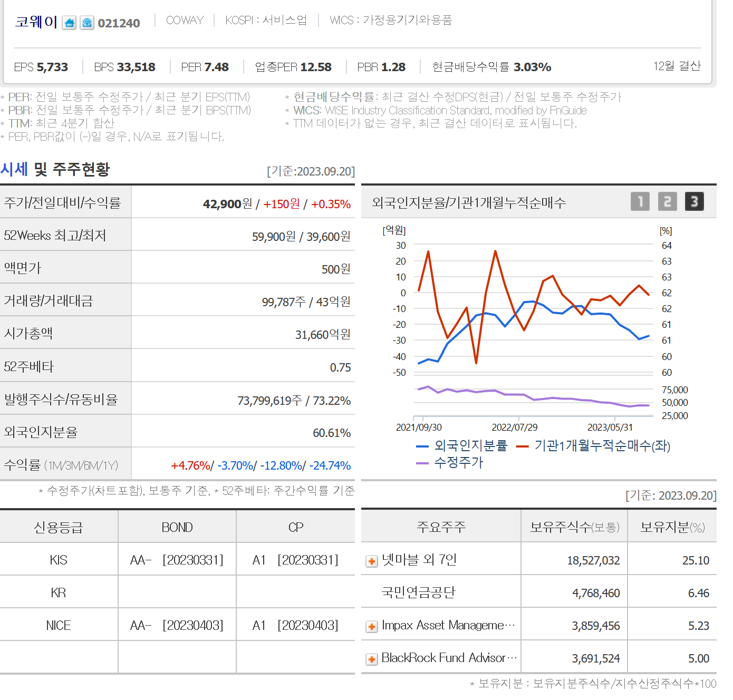Image resolution: width=733 pixels, height=700 pixels.
Task: Click the COWAY English name
Action: [185, 20]
